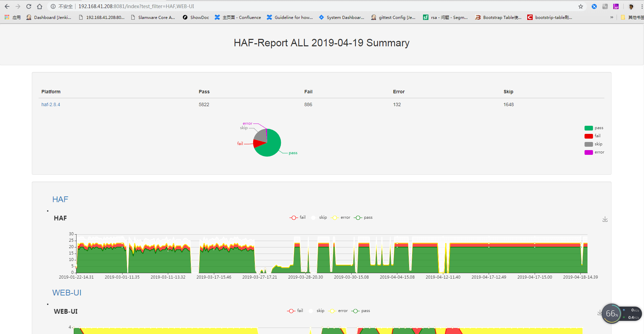Viewport: 644px width, 334px height.
Task: Reload the page with the refresh icon
Action: (x=29, y=6)
